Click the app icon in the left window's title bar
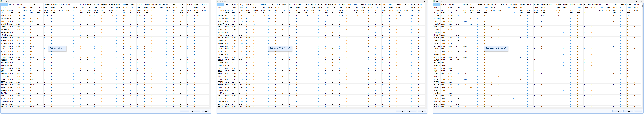This screenshot has height=114, width=644. click(1, 1)
